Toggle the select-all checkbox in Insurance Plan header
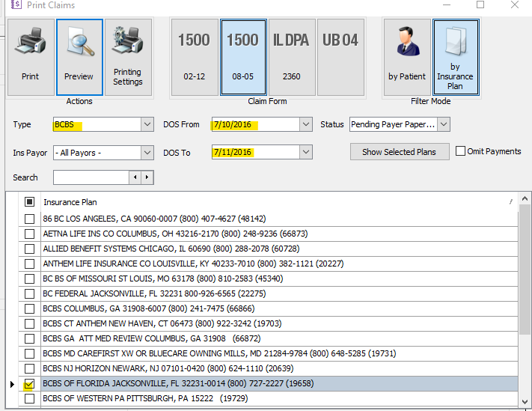 (x=29, y=202)
